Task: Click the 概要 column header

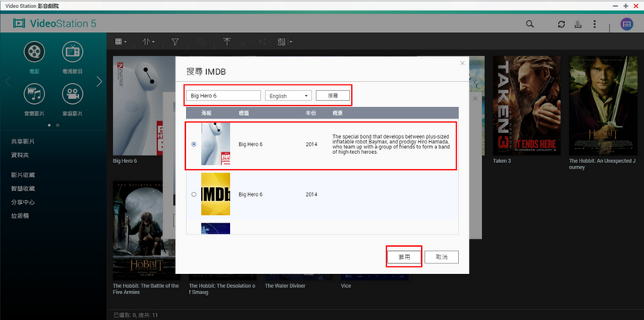Action: pos(337,113)
